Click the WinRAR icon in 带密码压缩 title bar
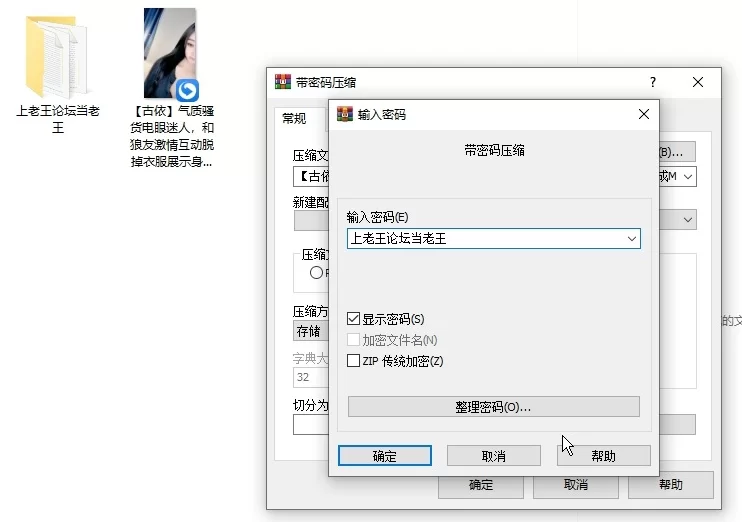 coord(283,82)
